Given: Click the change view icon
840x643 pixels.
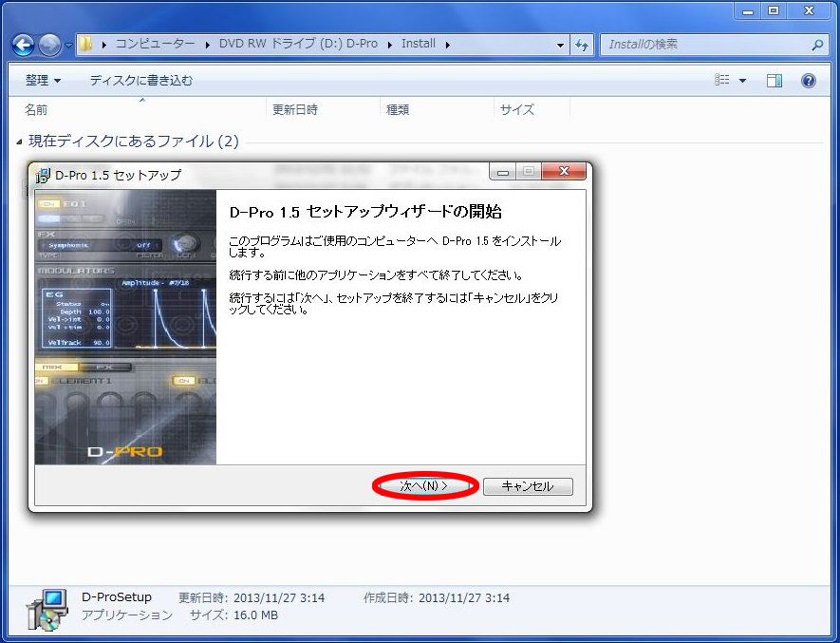Looking at the screenshot, I should (721, 80).
